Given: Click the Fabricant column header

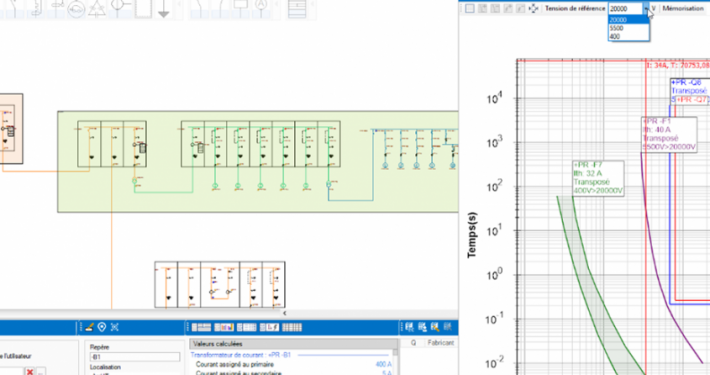Looking at the screenshot, I should 440,343.
